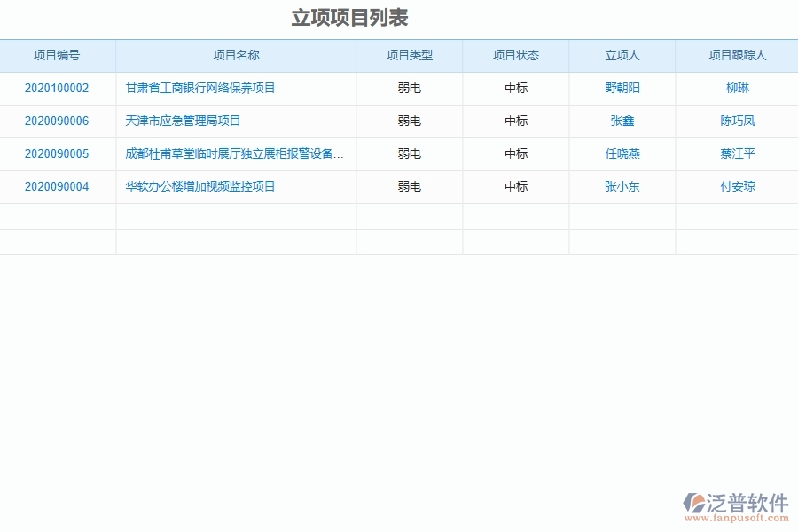This screenshot has height=532, width=798.
Task: Select project number 2020090004
Action: click(x=59, y=186)
